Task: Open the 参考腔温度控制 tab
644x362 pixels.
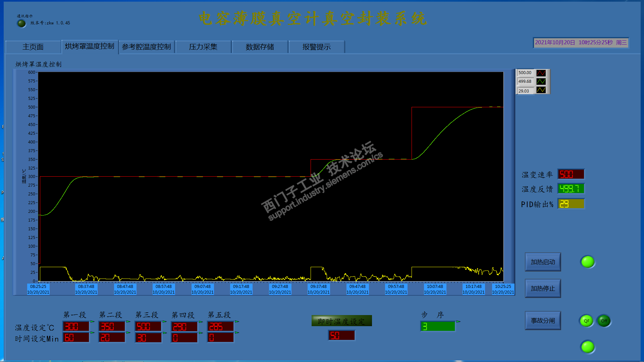Action: click(x=147, y=47)
